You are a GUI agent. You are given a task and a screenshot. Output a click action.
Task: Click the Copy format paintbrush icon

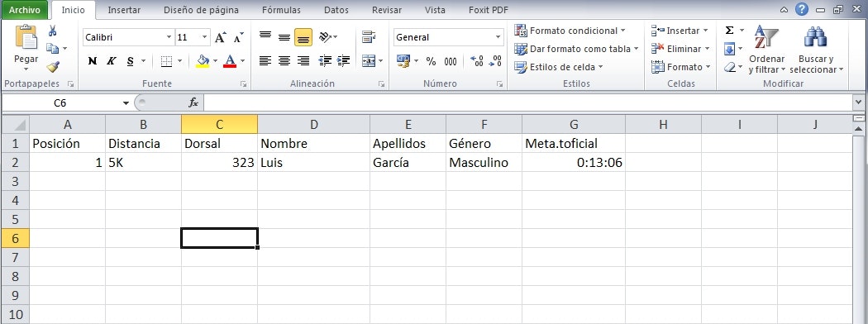[53, 67]
